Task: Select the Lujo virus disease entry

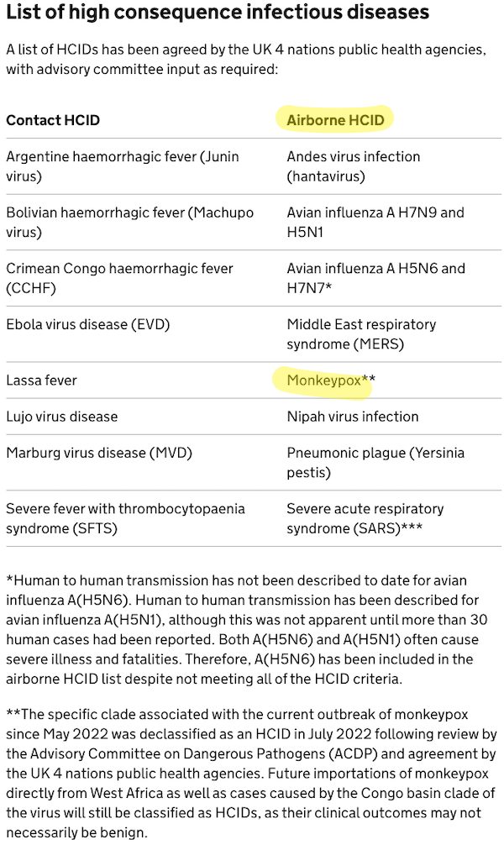Action: (62, 417)
